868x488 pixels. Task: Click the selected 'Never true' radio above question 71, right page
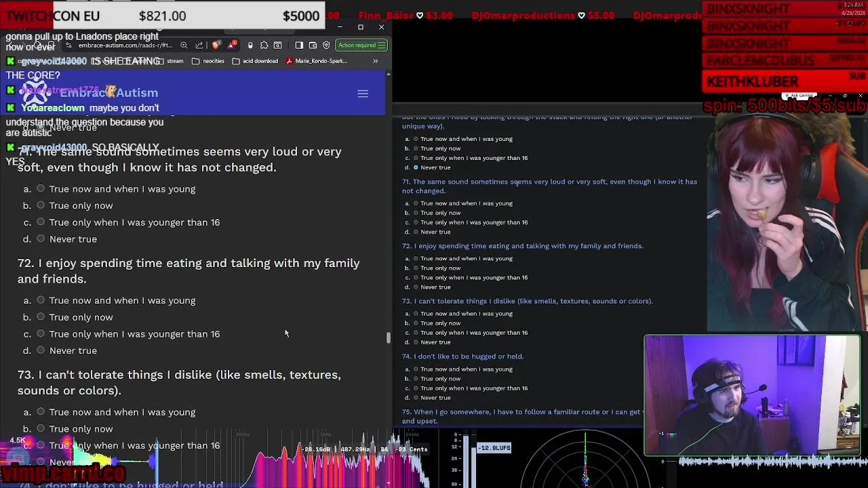[x=416, y=167]
